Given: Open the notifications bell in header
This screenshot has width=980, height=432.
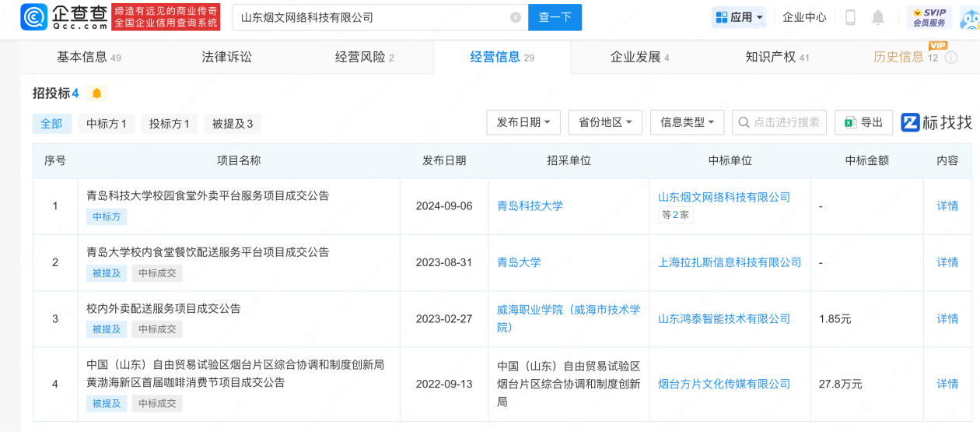Looking at the screenshot, I should click(878, 17).
